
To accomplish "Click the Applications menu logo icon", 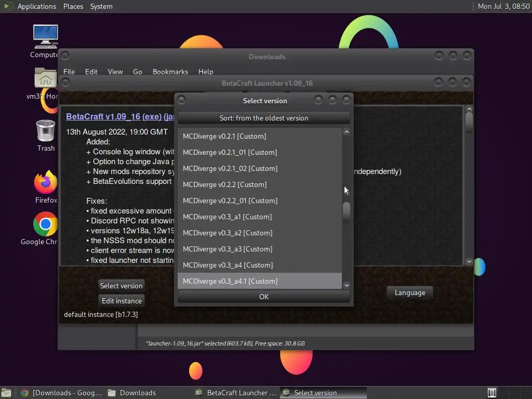I will [8, 6].
